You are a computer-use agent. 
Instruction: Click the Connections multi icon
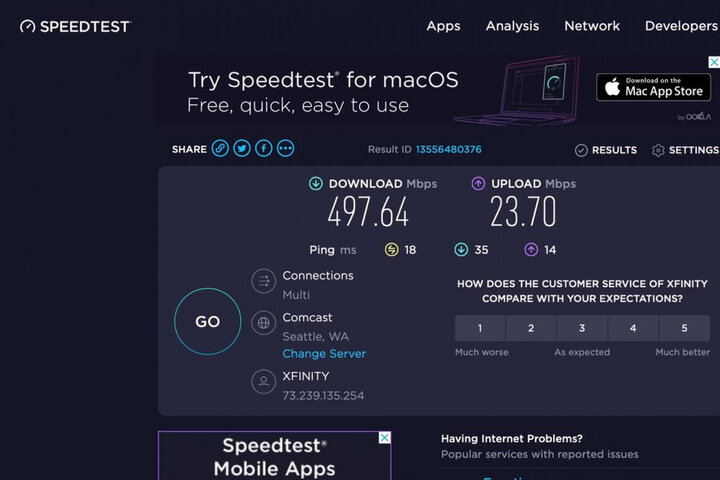point(264,283)
